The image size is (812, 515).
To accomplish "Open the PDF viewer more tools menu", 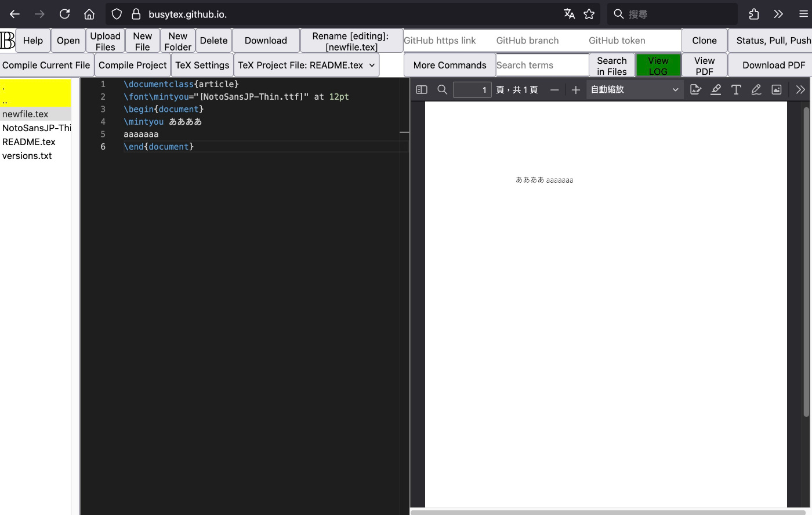I will (x=800, y=89).
